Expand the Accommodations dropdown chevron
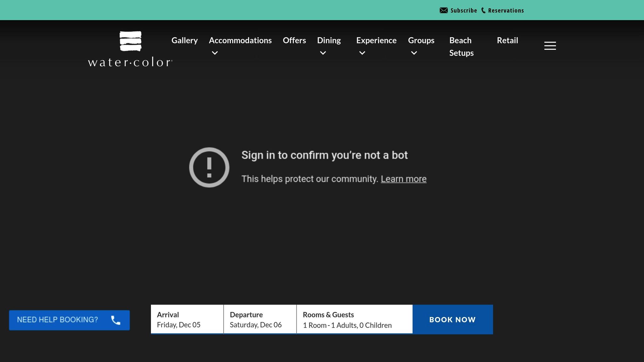 point(215,53)
